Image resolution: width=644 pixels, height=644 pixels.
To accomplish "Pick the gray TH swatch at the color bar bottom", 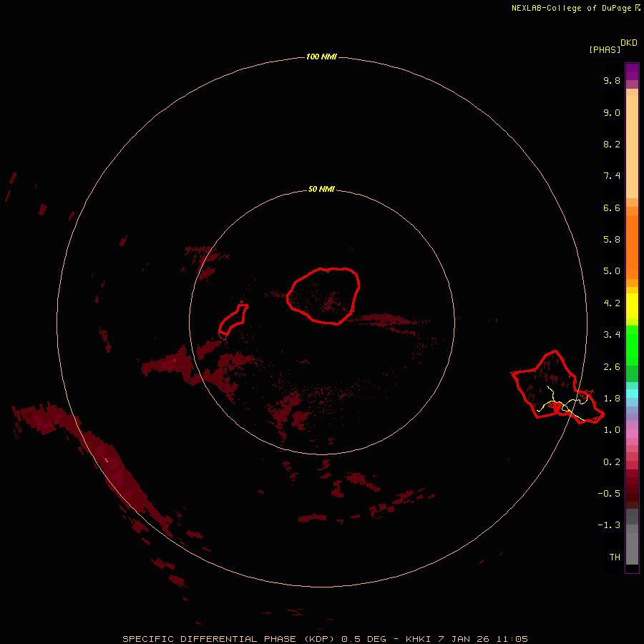I will coord(632,548).
